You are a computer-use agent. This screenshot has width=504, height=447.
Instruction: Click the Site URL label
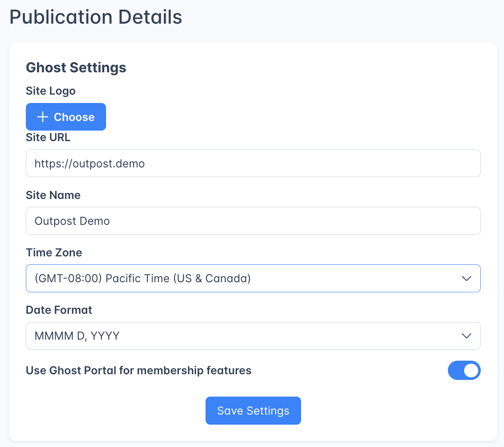pyautogui.click(x=48, y=138)
